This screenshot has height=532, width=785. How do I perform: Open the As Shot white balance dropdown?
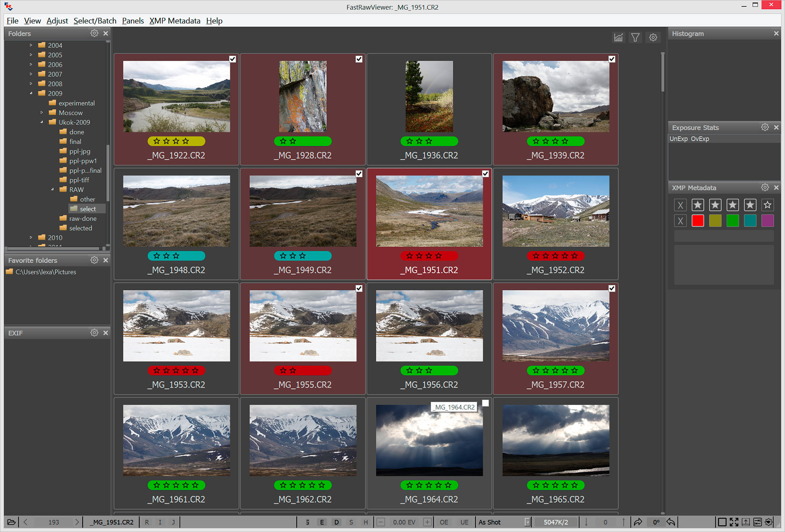(527, 522)
